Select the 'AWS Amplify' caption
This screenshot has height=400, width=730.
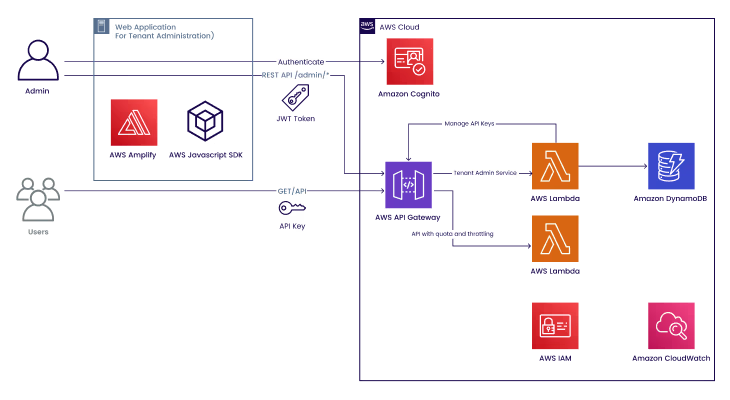pos(133,155)
